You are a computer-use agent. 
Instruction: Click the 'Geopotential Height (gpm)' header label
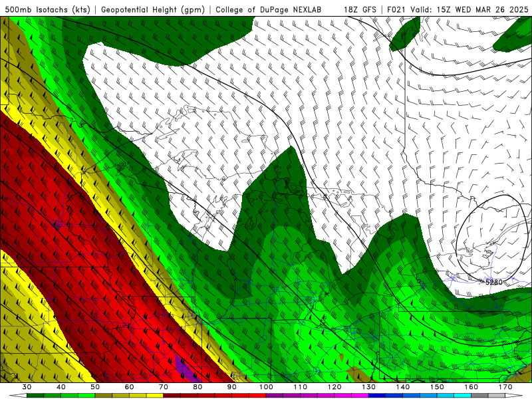153,9
